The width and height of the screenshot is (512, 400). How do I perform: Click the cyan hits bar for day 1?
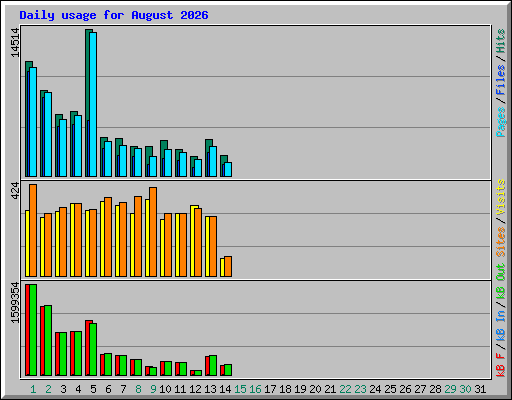tap(33, 122)
